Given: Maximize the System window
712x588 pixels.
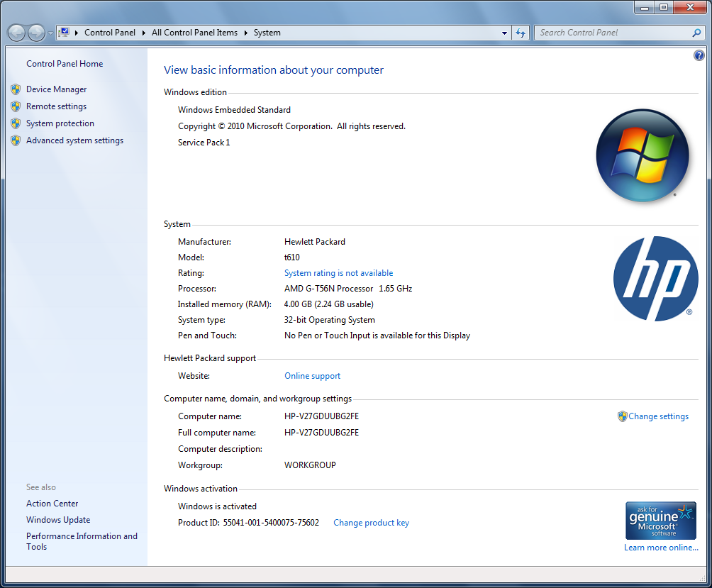Looking at the screenshot, I should [663, 8].
